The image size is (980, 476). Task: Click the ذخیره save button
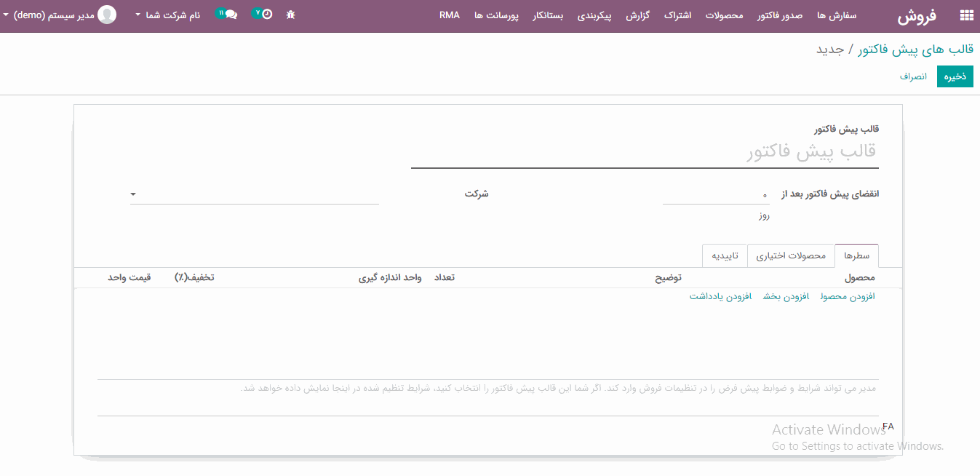point(955,76)
